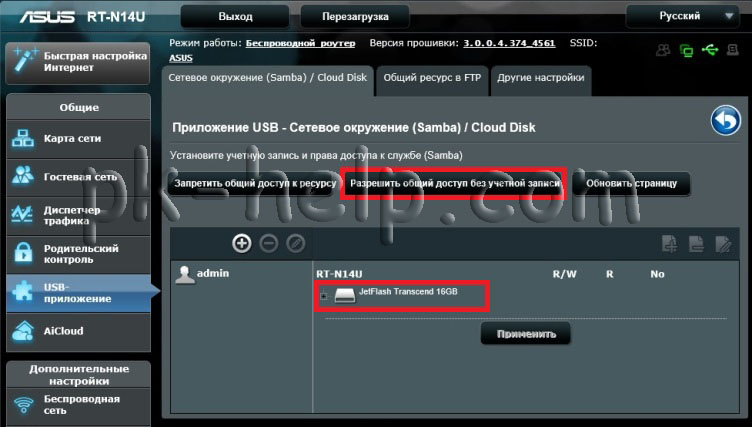Viewport: 752px width, 427px height.
Task: Open Диспетчер трафика menu item
Action: point(79,215)
